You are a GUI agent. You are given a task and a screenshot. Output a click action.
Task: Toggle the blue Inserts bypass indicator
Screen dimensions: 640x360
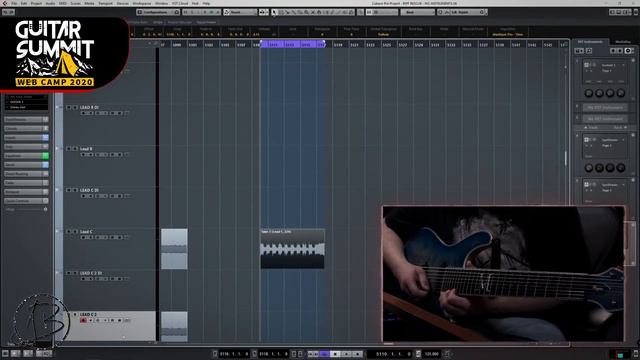45,138
